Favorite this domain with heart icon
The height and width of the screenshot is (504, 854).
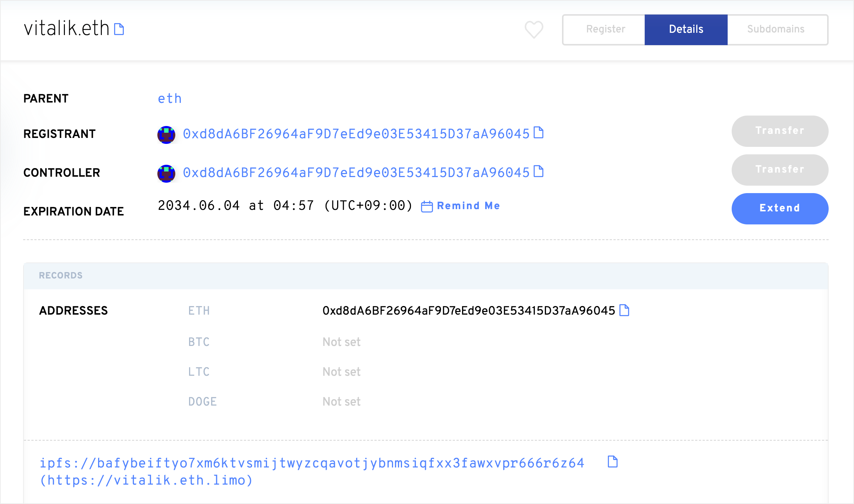[x=534, y=29]
